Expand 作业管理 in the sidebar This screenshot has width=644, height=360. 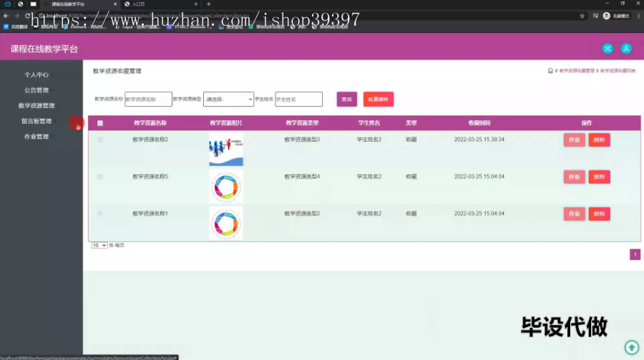[x=36, y=137]
